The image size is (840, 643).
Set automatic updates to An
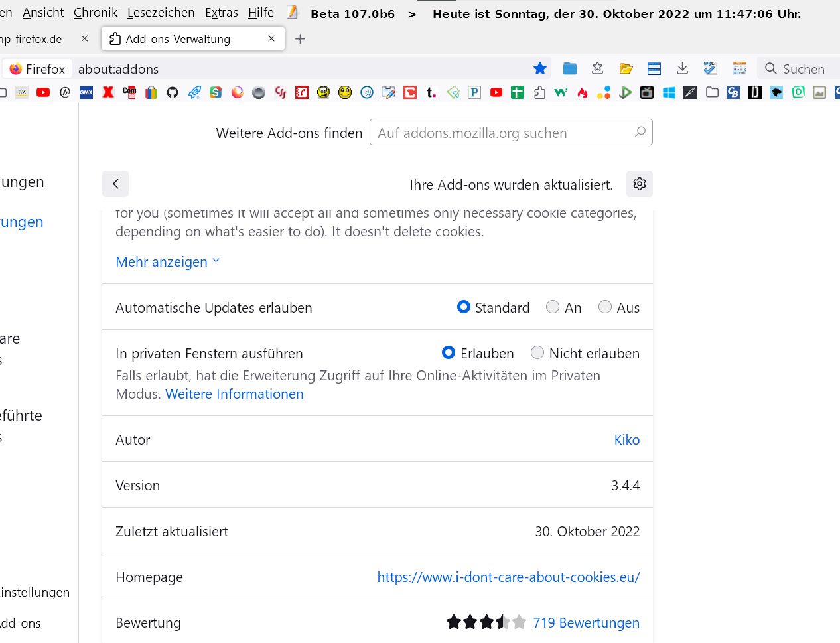point(553,307)
